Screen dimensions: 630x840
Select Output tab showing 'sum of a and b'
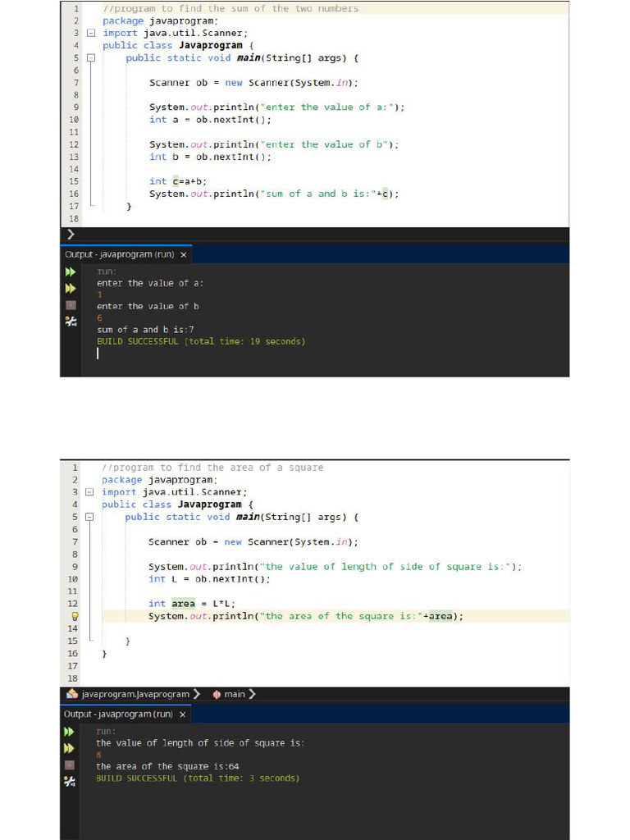coord(120,254)
